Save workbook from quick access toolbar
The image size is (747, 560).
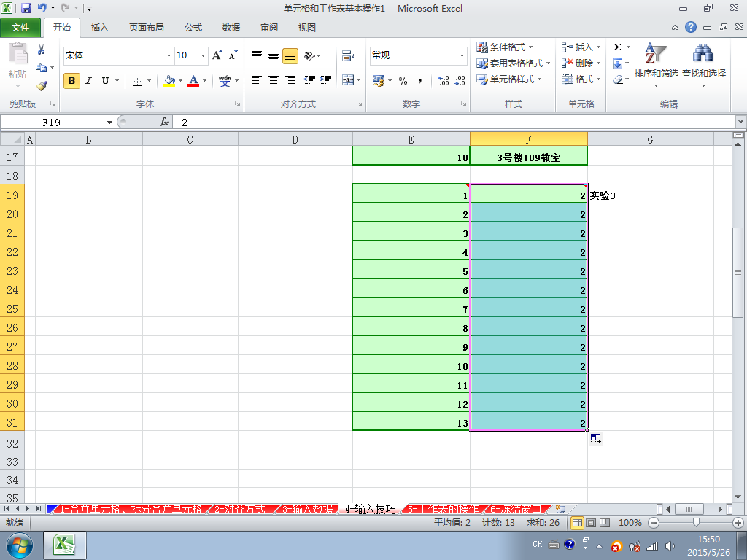tap(26, 8)
